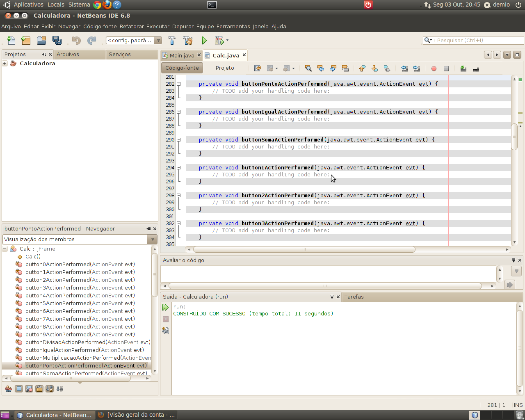Viewport: 525px width, 420px height.
Task: Click the Redo arrow in toolbar
Action: 91,40
